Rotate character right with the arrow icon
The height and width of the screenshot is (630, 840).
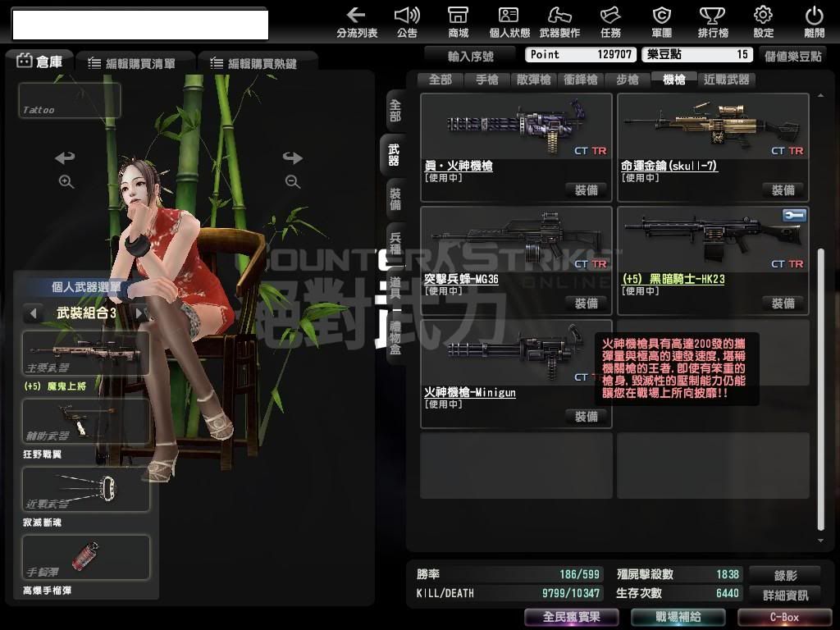coord(293,157)
